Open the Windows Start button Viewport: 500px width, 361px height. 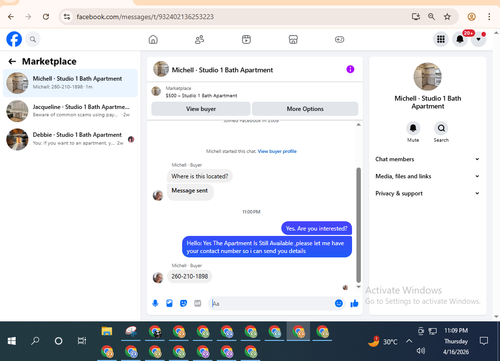[x=12, y=341]
